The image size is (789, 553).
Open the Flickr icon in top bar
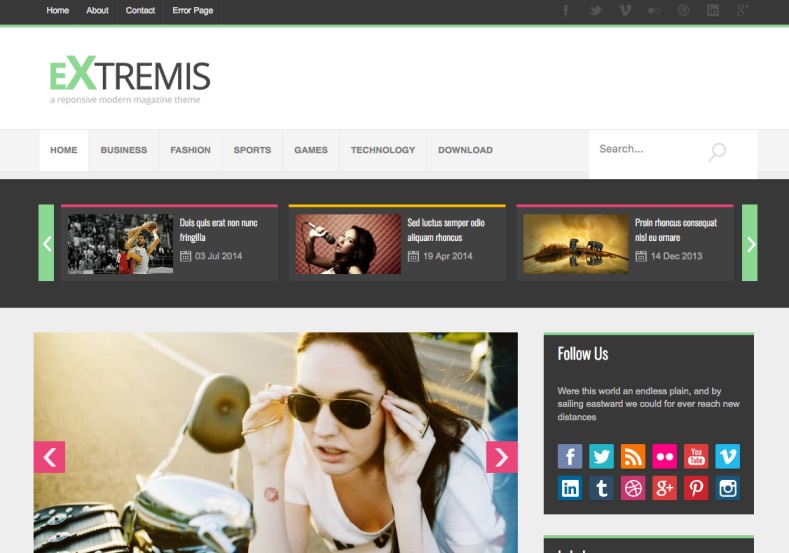point(654,10)
